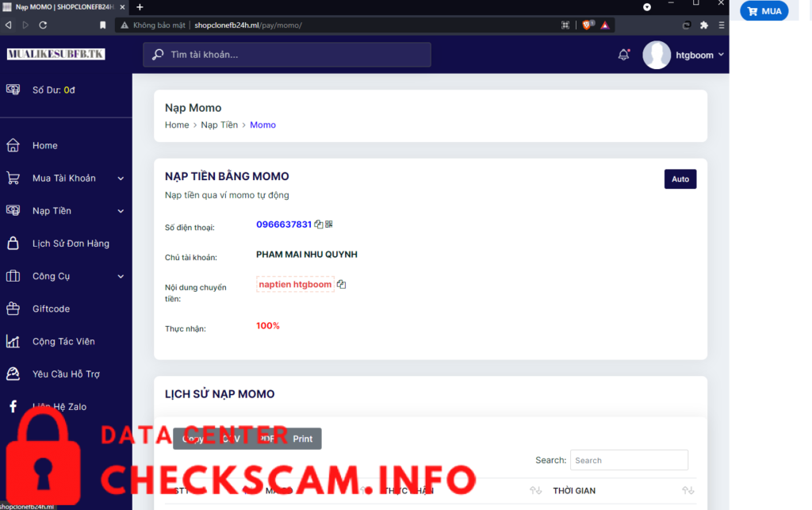Click the blue MUA button
Image resolution: width=812 pixels, height=510 pixels.
coord(764,11)
